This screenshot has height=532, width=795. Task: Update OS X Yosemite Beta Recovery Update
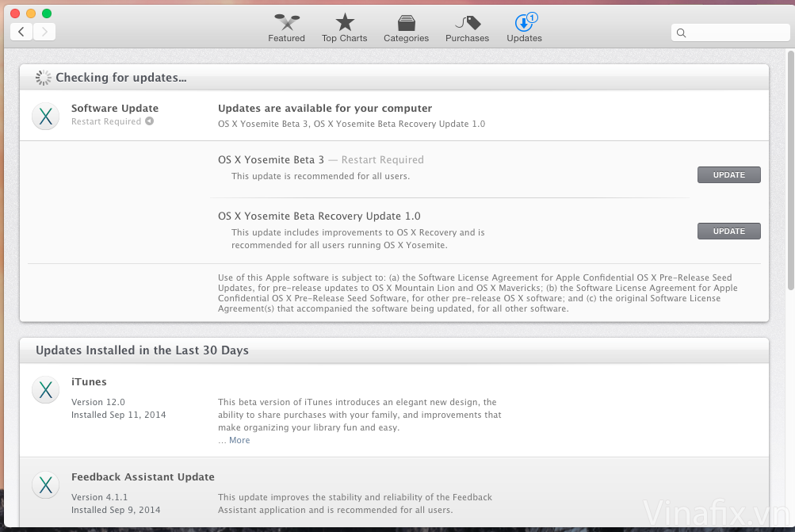coord(728,231)
